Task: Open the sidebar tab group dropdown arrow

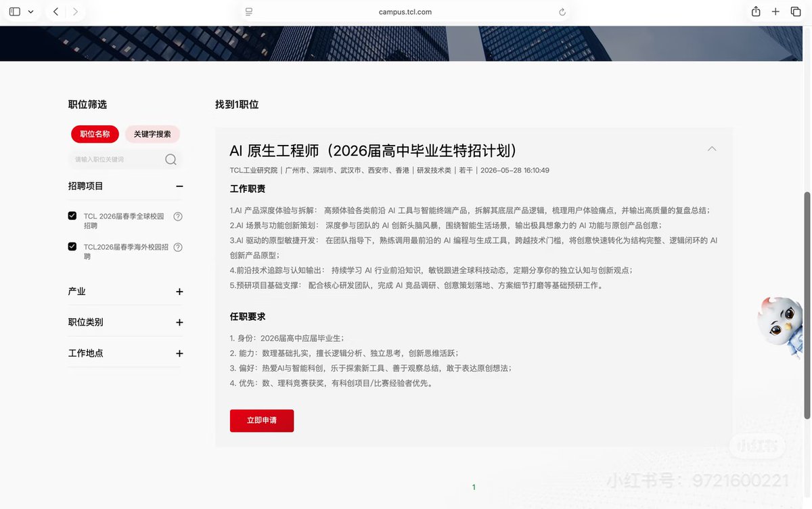Action: point(30,12)
